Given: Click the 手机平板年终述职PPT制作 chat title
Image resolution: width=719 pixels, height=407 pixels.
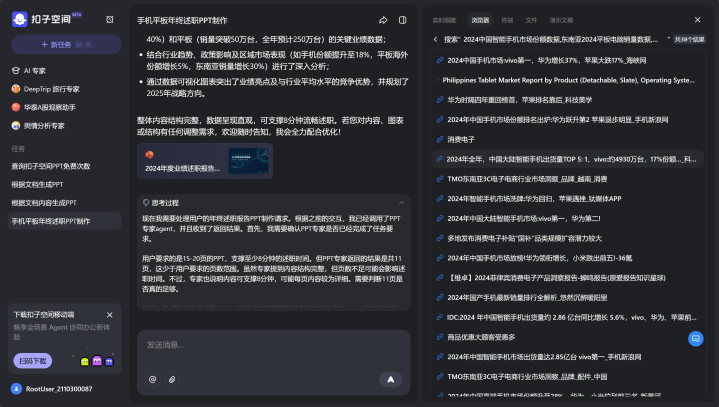Looking at the screenshot, I should pos(182,20).
